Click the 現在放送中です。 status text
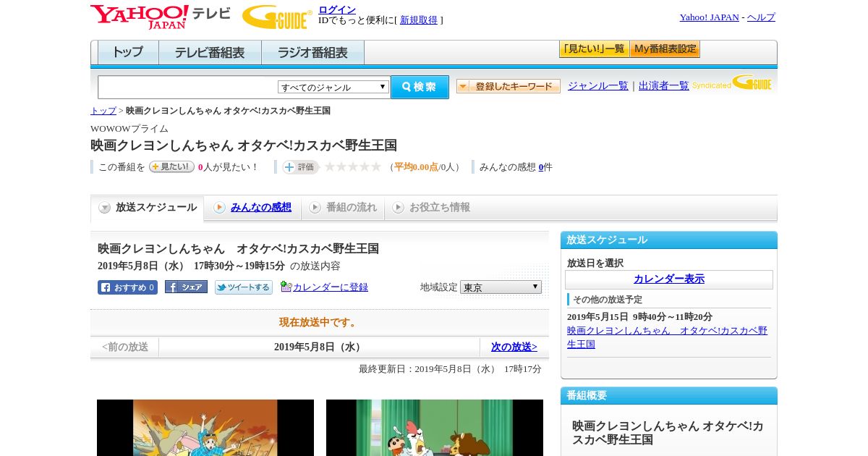Image resolution: width=868 pixels, height=456 pixels. (320, 322)
